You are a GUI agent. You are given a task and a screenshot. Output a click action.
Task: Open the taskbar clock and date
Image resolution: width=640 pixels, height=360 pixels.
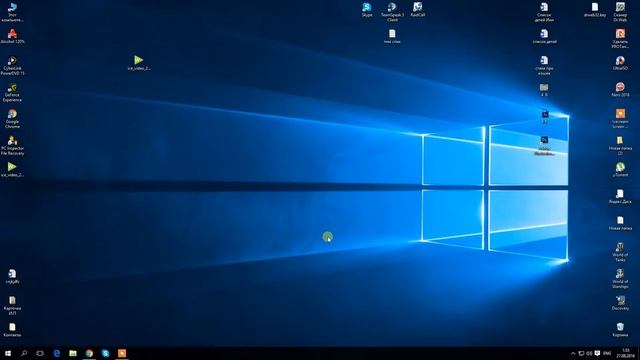click(626, 353)
